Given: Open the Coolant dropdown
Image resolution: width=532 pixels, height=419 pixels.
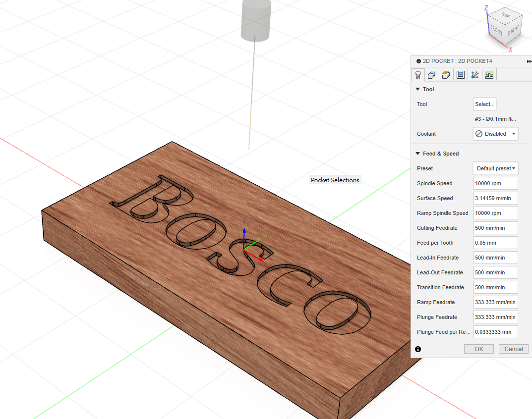Looking at the screenshot, I should (495, 134).
